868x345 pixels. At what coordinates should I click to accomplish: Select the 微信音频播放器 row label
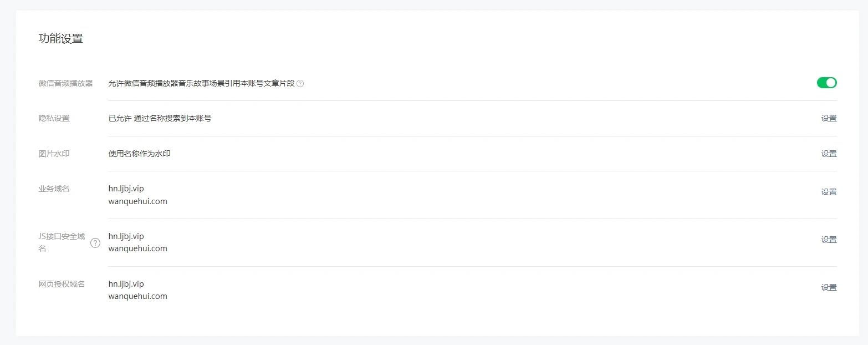coord(65,83)
